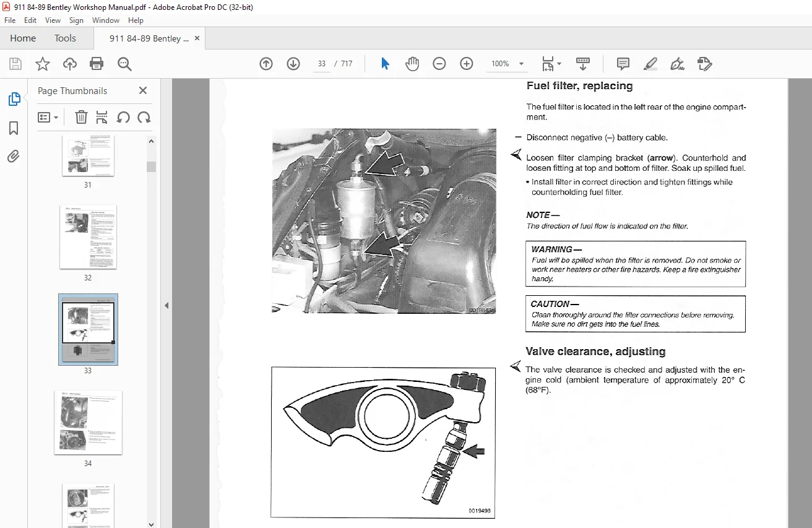Open the View menu
Image resolution: width=812 pixels, height=528 pixels.
(53, 20)
